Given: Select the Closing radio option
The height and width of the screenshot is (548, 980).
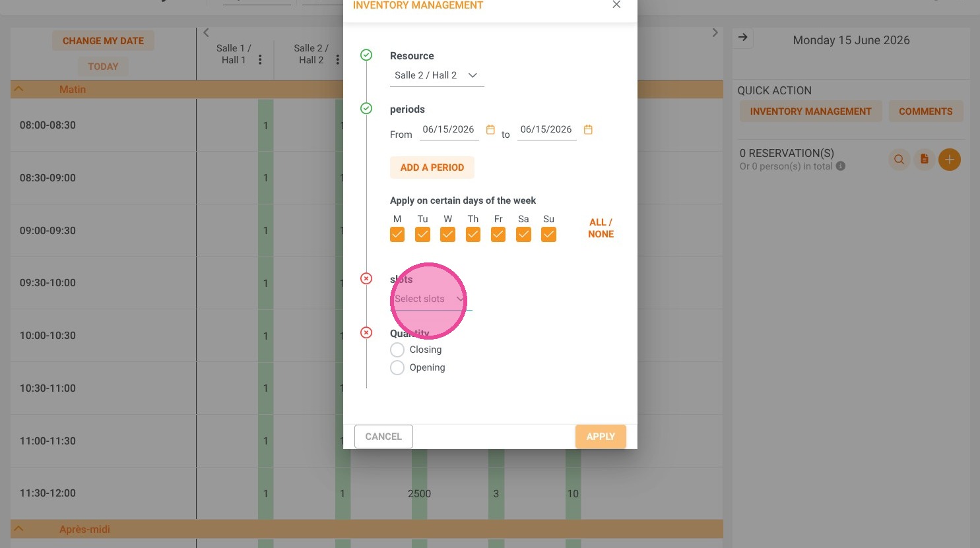Looking at the screenshot, I should 397,350.
